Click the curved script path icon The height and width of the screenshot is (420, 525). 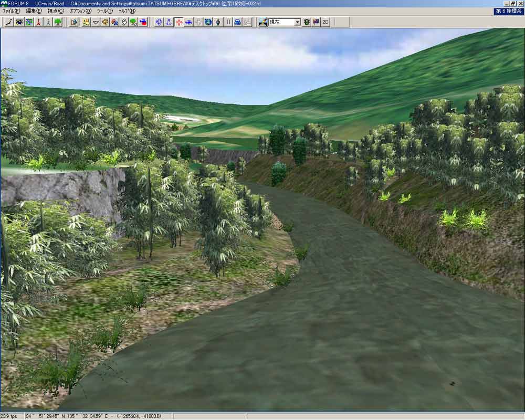pyautogui.click(x=124, y=22)
